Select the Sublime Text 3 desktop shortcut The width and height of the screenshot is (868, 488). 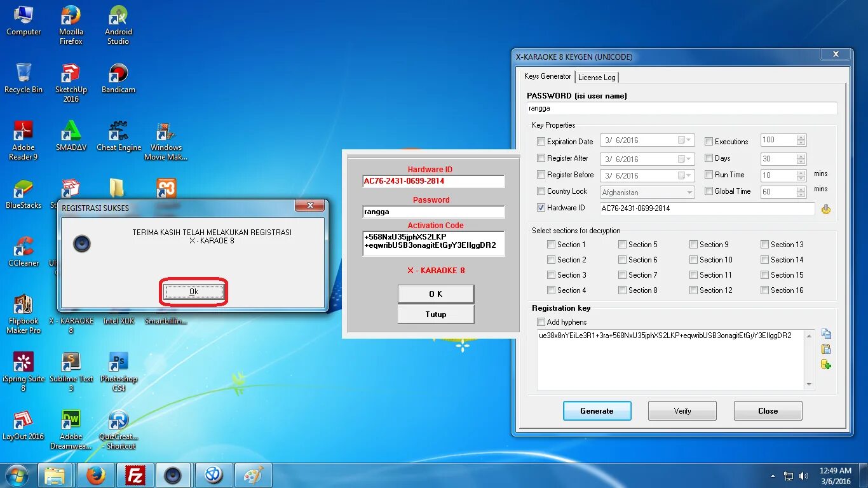(x=71, y=372)
